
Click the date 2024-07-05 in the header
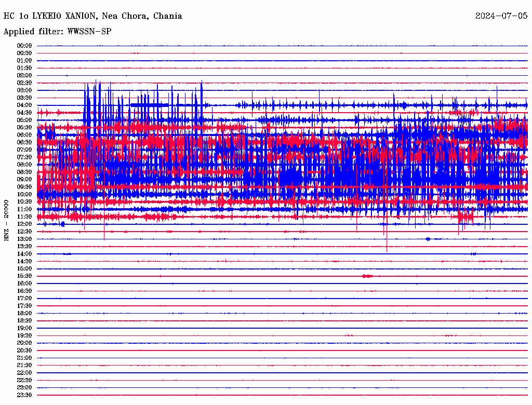pyautogui.click(x=501, y=16)
